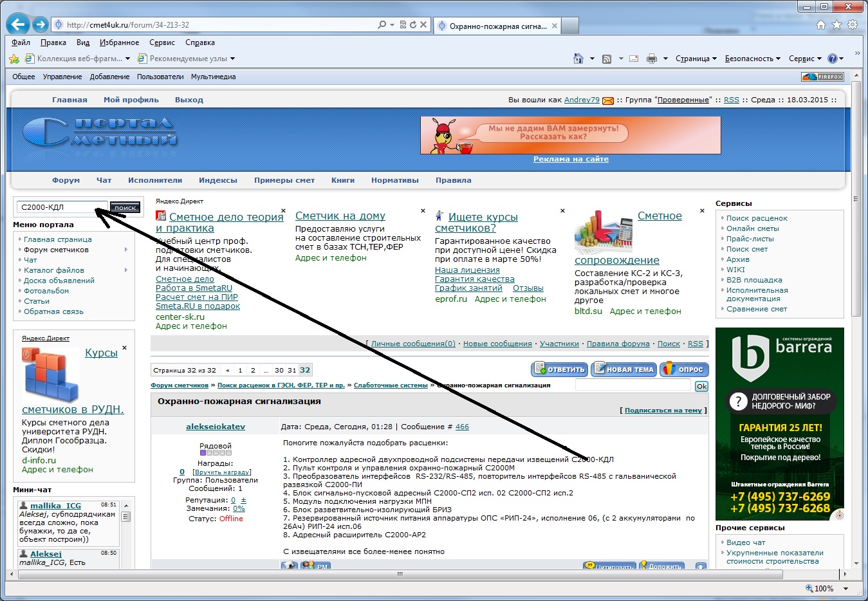Click the 'Ok' button next to forum search

701,386
